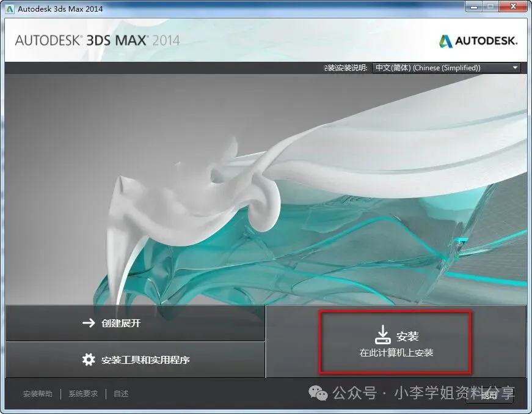Screen dimensions: 532x414
Task: Open 创建展开 (Create Deployment)
Action: point(136,323)
